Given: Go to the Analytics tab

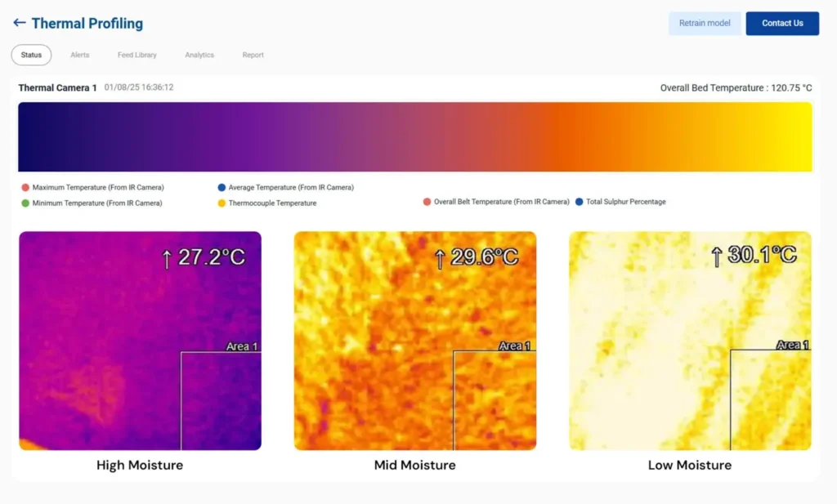Looking at the screenshot, I should (199, 56).
